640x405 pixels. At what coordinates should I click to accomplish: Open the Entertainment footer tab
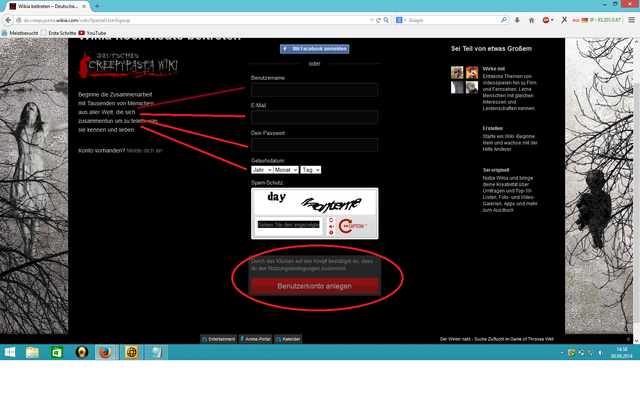(218, 339)
